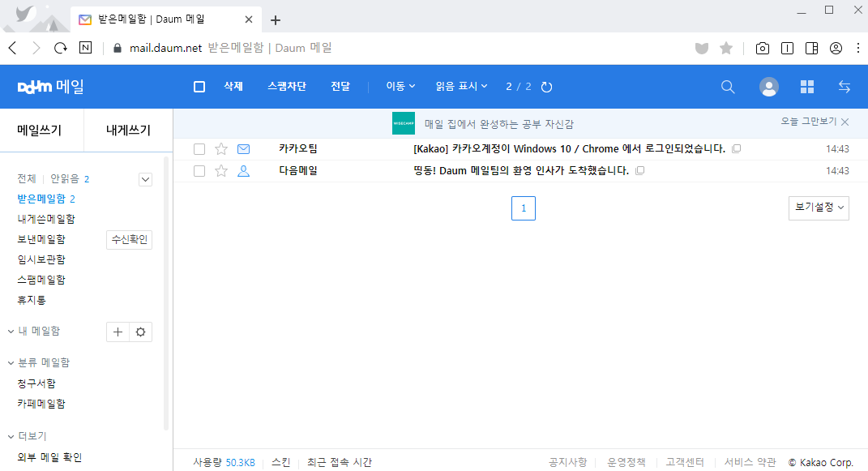Collapse the 더보기 section
868x471 pixels.
[11, 437]
